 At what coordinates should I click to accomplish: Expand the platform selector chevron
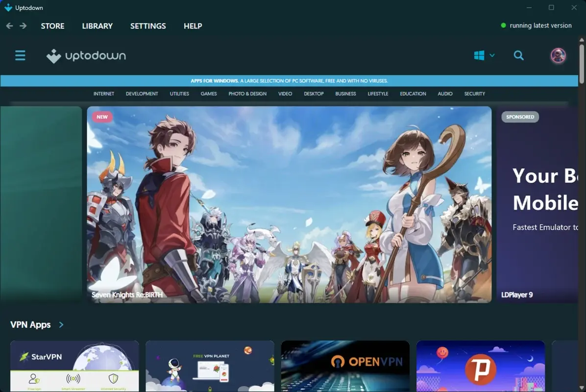491,55
